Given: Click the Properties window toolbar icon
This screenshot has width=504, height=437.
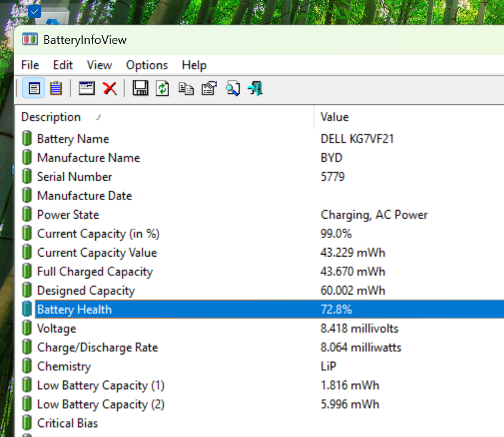Looking at the screenshot, I should 87,88.
